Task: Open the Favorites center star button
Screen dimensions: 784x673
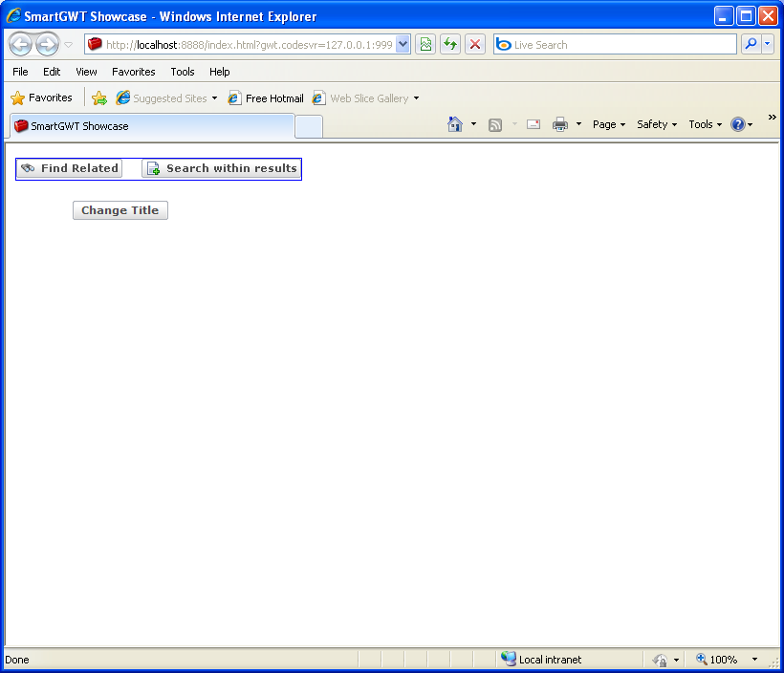Action: pos(41,98)
